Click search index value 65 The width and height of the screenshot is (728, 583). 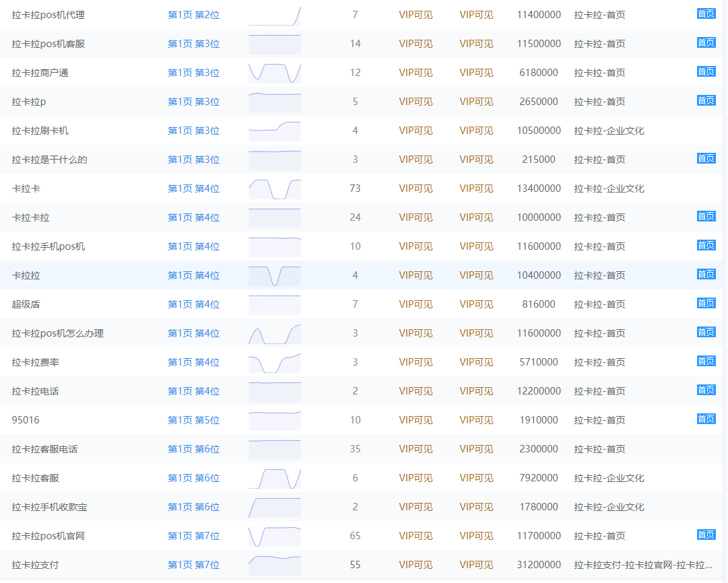[355, 536]
